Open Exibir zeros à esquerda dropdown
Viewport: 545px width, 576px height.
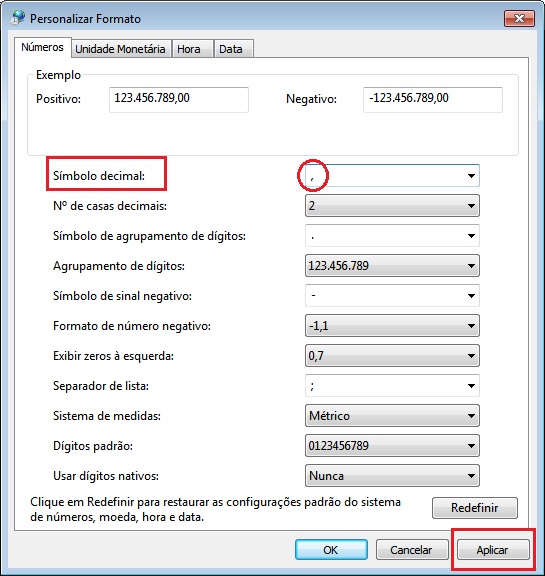(x=392, y=356)
